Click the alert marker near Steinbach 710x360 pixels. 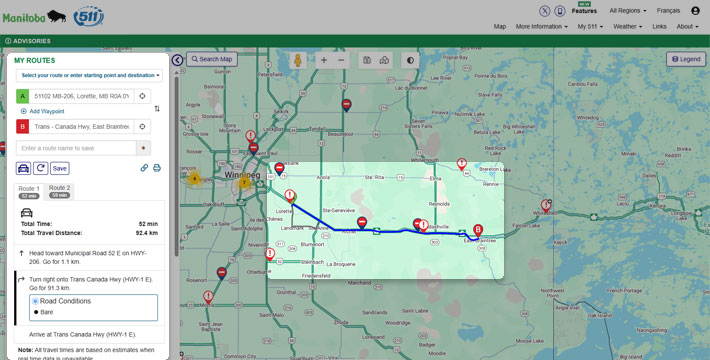(270, 254)
